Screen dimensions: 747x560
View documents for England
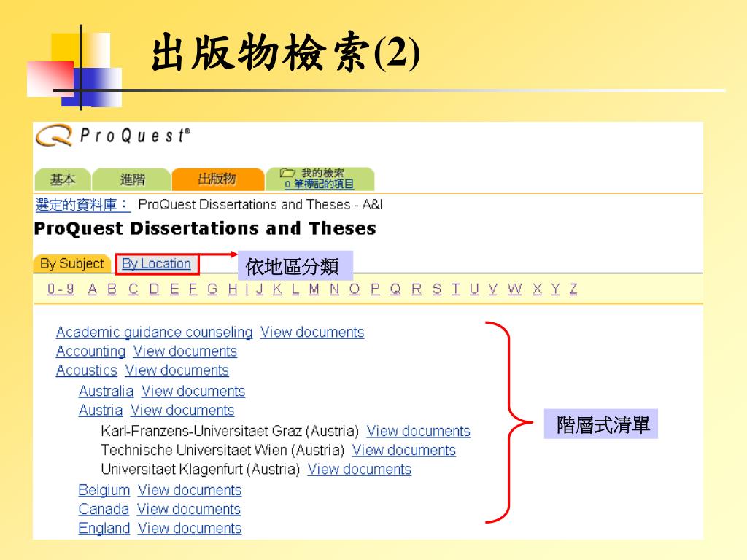pyautogui.click(x=190, y=529)
